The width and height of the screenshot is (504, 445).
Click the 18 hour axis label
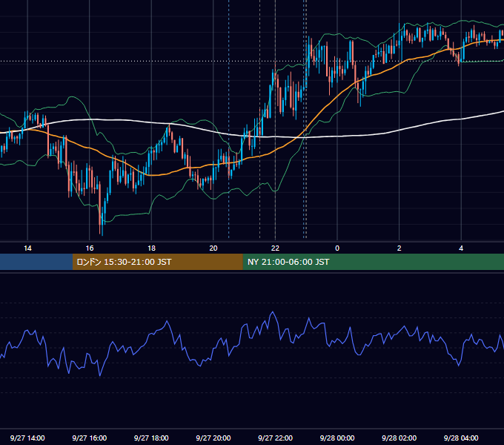[151, 248]
